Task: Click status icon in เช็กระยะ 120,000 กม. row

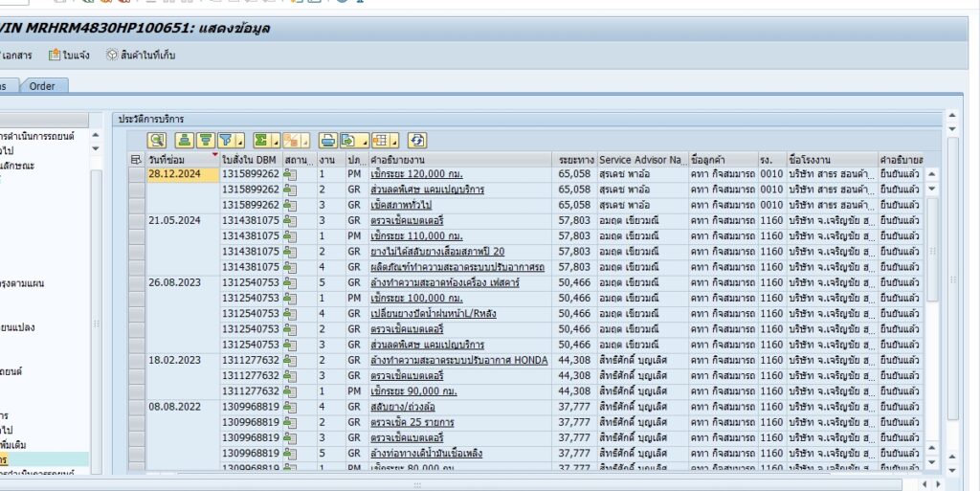Action: coord(289,174)
